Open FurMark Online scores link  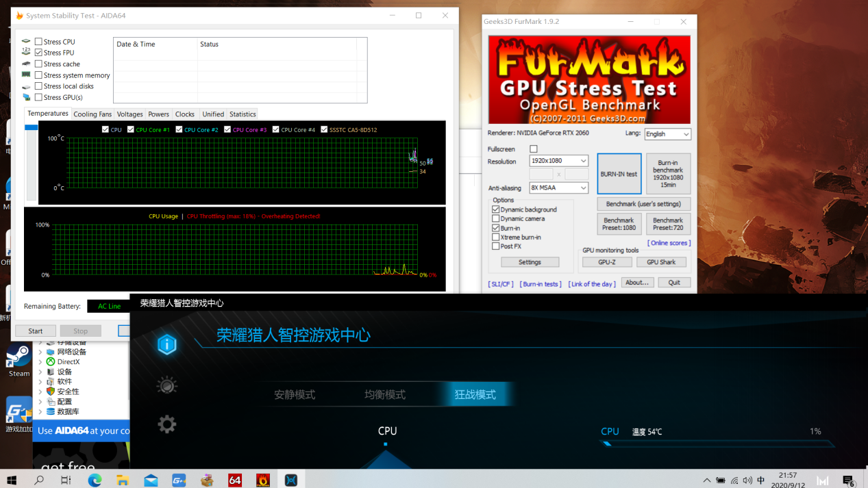tap(669, 243)
